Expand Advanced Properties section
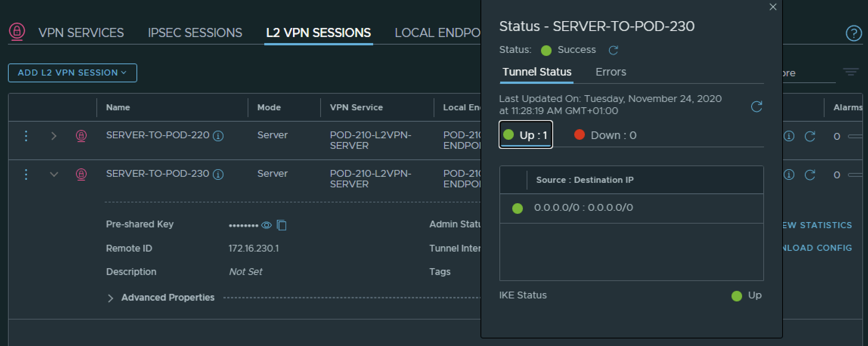Viewport: 868px width, 346px height. click(110, 298)
